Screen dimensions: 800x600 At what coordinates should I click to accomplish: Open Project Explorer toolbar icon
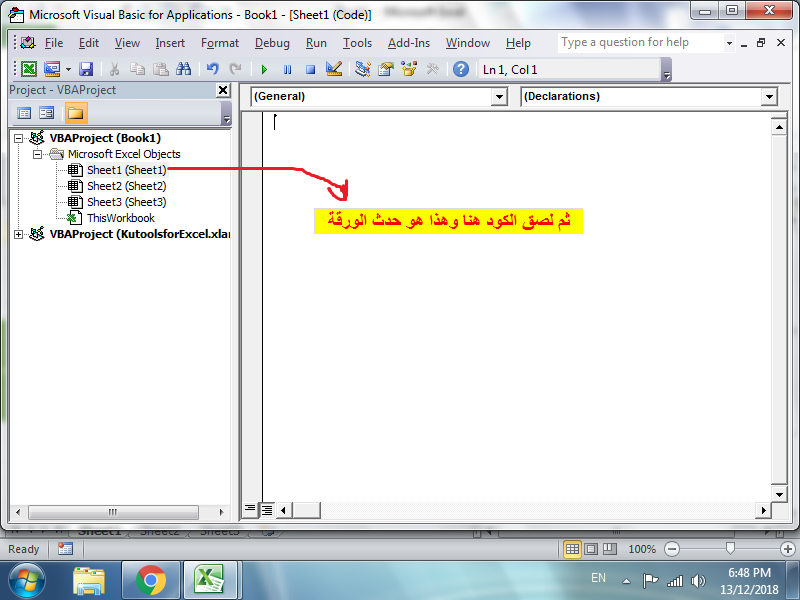point(363,69)
